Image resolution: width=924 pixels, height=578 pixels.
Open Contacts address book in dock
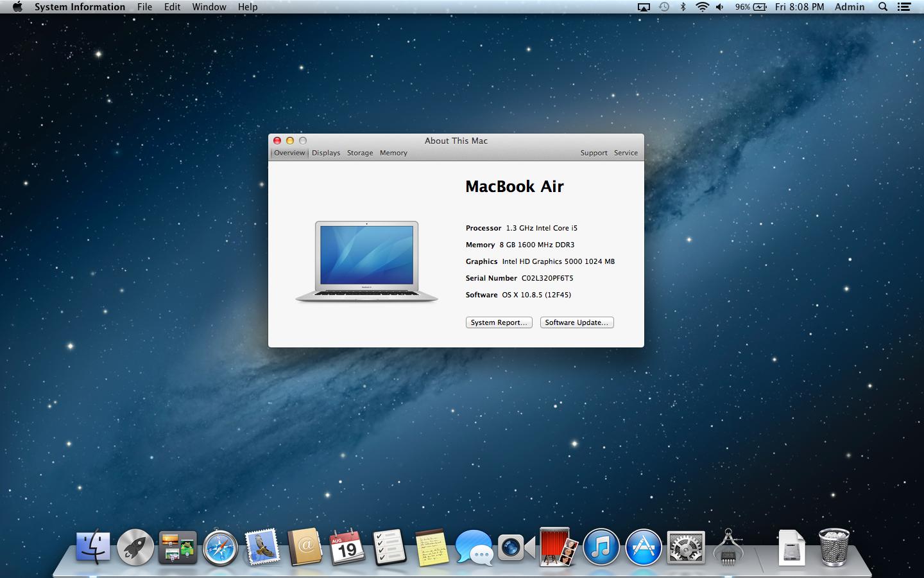[x=305, y=547]
